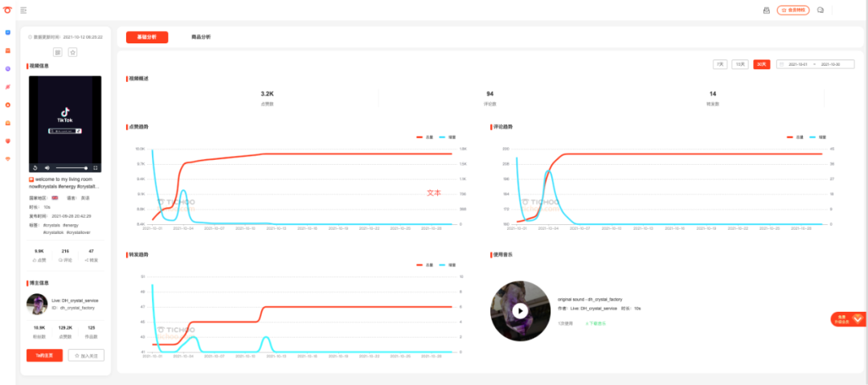The image size is (868, 385).
Task: Click the video player progress slider
Action: 72,168
